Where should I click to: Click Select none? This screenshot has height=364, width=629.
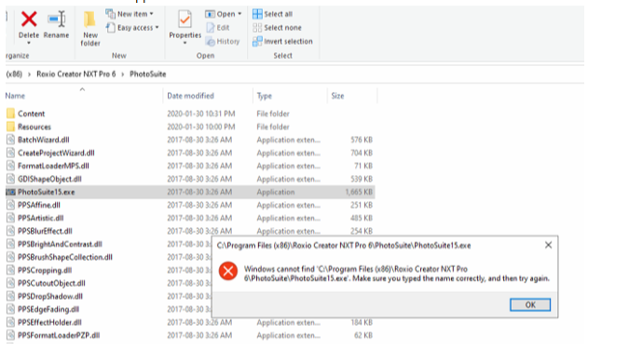(x=277, y=28)
